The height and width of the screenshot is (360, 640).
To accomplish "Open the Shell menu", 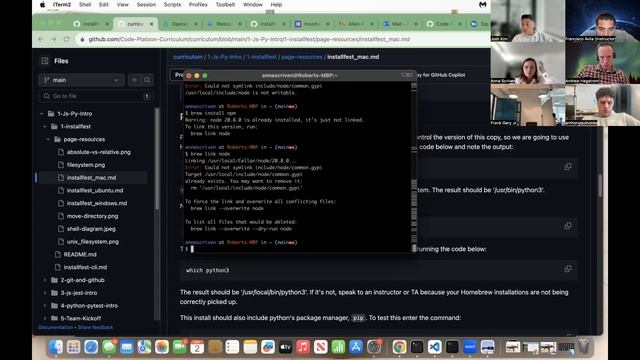I will [85, 4].
